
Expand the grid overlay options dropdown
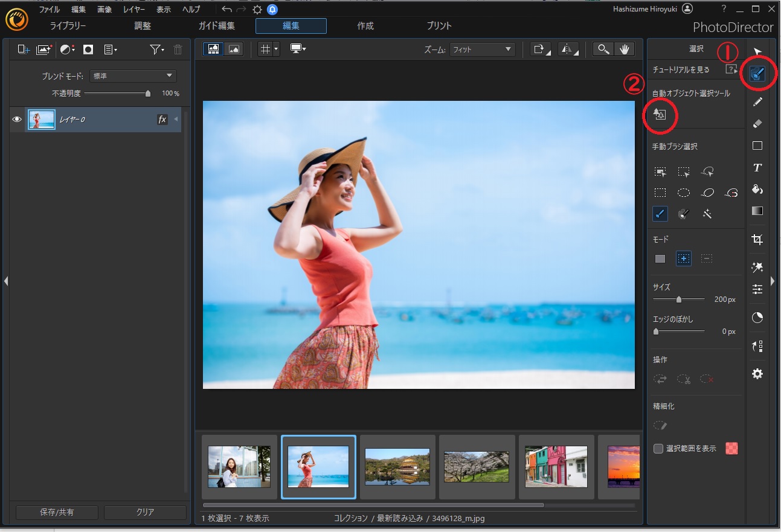coord(275,50)
